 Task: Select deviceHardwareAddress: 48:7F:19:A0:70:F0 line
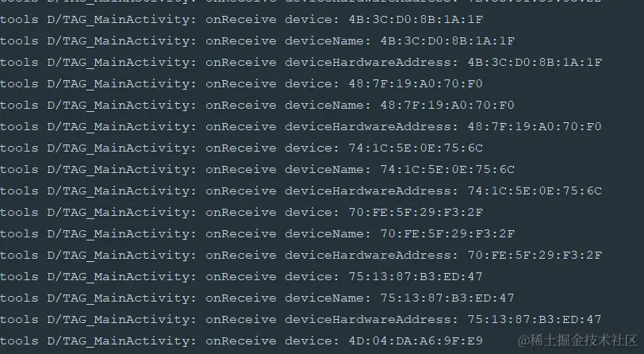point(301,126)
